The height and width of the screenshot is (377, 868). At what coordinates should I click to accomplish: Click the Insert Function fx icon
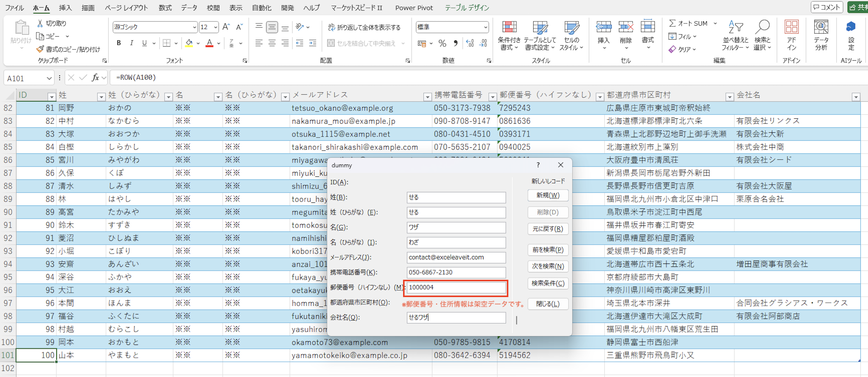click(x=95, y=78)
